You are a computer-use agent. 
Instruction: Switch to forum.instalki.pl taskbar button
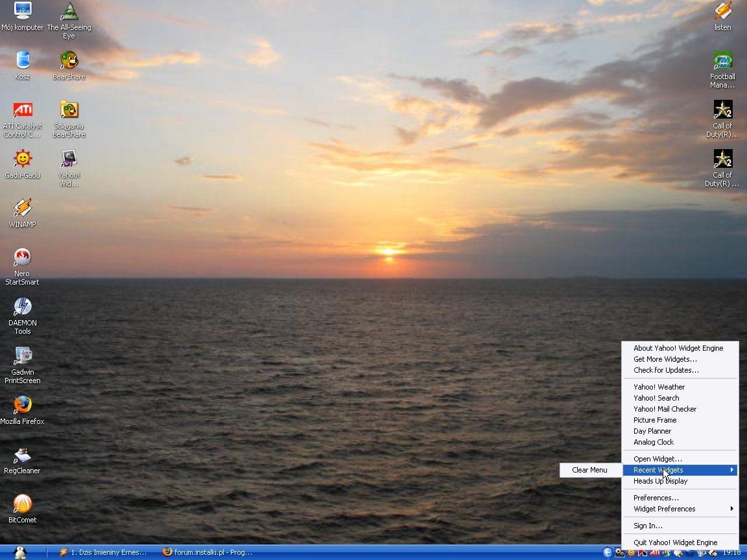point(207,552)
